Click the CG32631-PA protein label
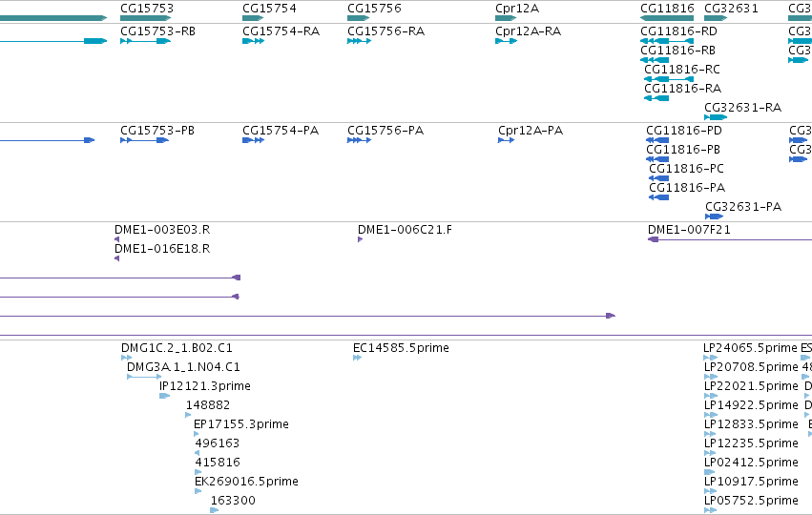Screen dimensions: 812x515 [x=743, y=207]
